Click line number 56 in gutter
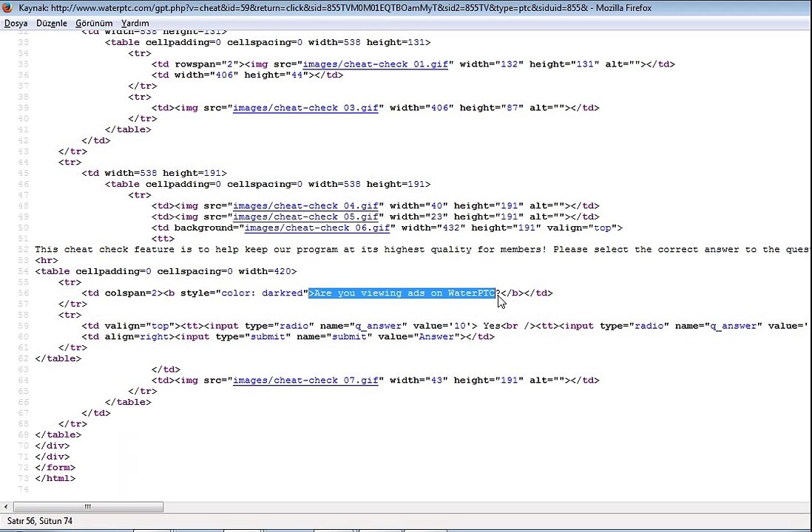This screenshot has height=532, width=812. point(23,293)
